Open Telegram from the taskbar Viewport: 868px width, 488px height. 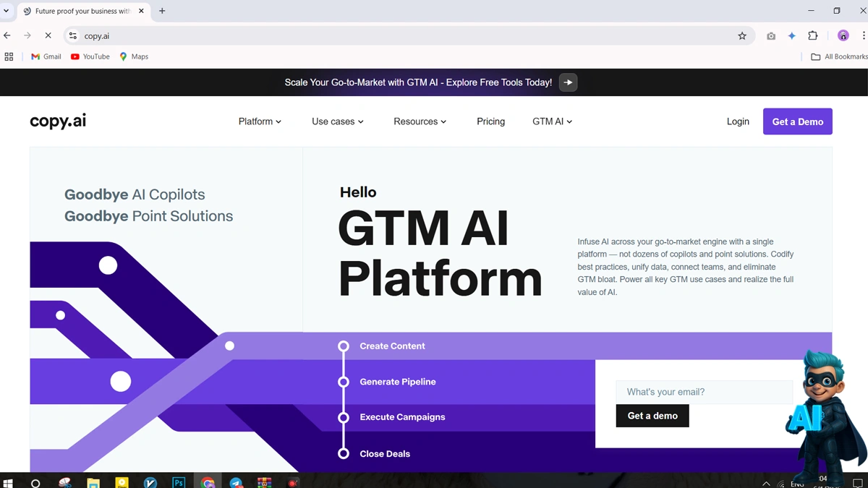(236, 482)
